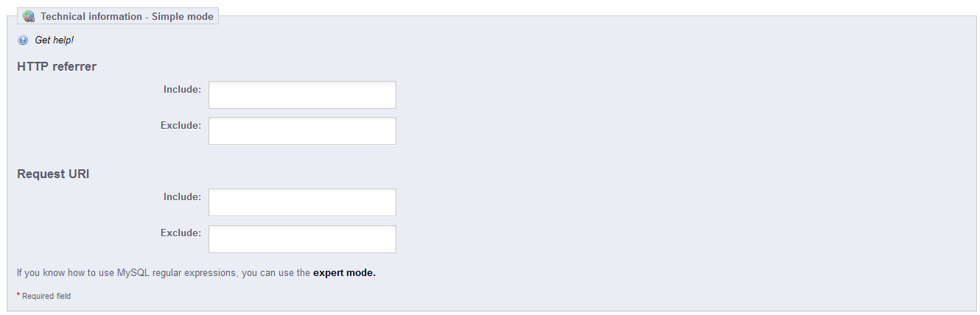Click the Technical information panel title text
The image size is (980, 315).
tap(91, 16)
